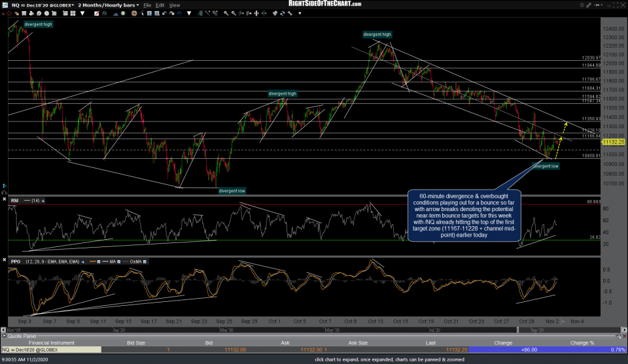Viewport: 628px width, 364px height.
Task: Select the crosshair cursor tool
Action: (9, 13)
